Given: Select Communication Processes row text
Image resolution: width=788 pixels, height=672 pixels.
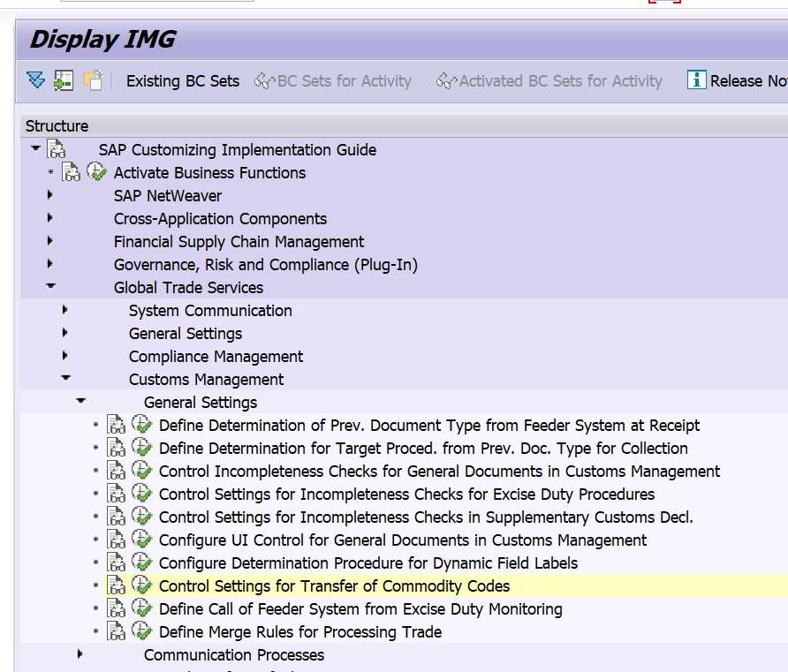Looking at the screenshot, I should coord(234,655).
